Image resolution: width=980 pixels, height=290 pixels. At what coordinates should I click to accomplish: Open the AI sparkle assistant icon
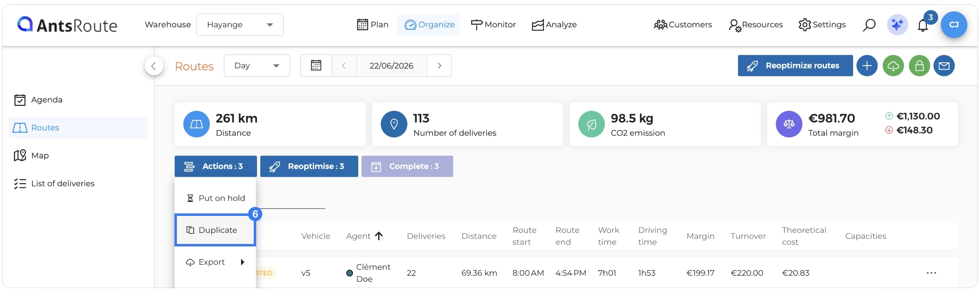coord(897,25)
